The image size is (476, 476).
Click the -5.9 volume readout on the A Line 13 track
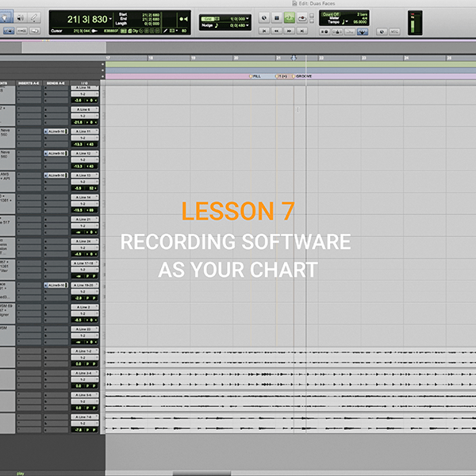[x=78, y=188]
